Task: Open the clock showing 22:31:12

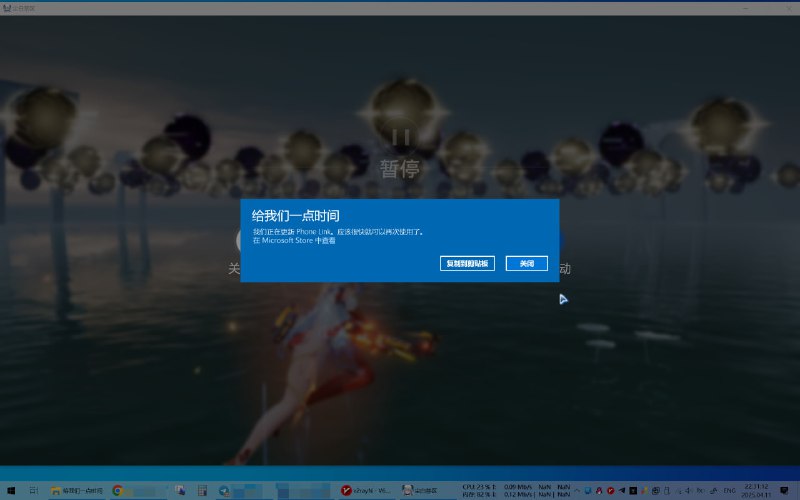Action: [x=757, y=490]
